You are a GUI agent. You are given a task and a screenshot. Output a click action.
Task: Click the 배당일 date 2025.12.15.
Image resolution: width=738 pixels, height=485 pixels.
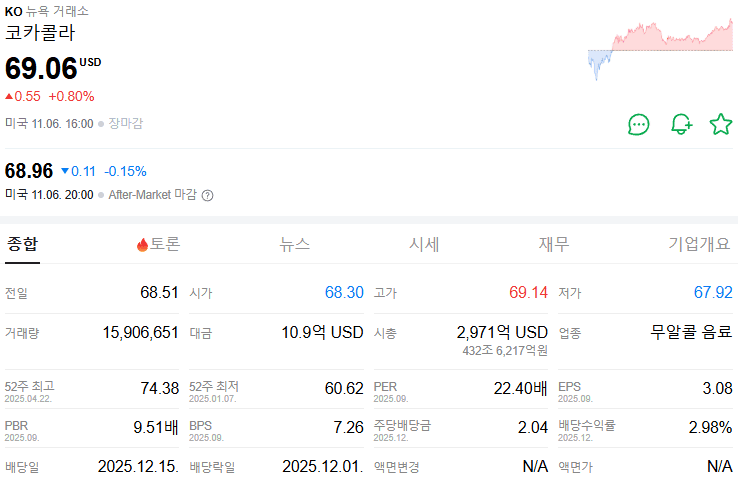point(138,467)
